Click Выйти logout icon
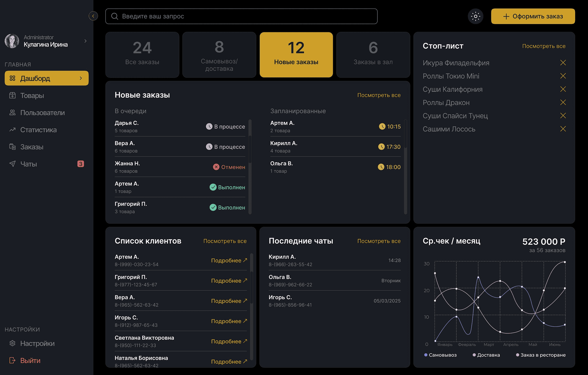The height and width of the screenshot is (375, 588). pyautogui.click(x=12, y=360)
